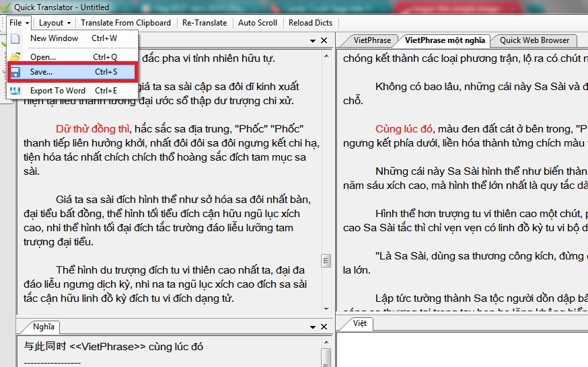This screenshot has height=367, width=588.
Task: Click the Save floppy disk icon
Action: (15, 72)
